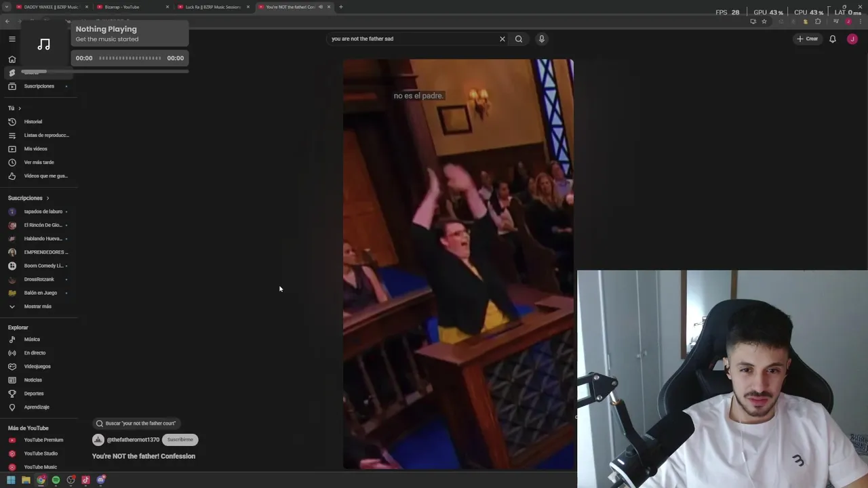The width and height of the screenshot is (868, 488).
Task: Search "your not the father court" suggestion
Action: coord(135,424)
